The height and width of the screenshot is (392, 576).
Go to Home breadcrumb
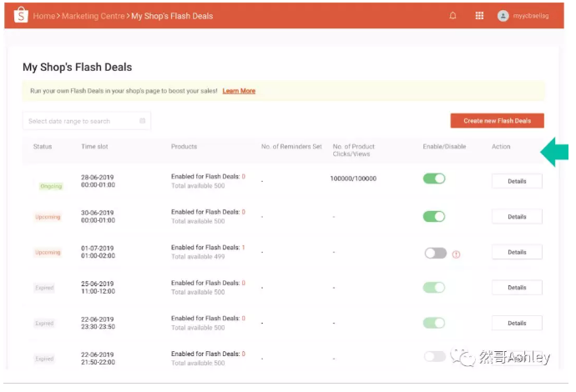tap(44, 16)
